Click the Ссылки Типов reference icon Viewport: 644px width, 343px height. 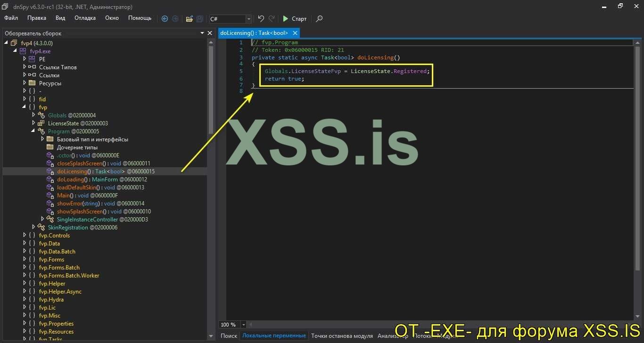pos(32,67)
